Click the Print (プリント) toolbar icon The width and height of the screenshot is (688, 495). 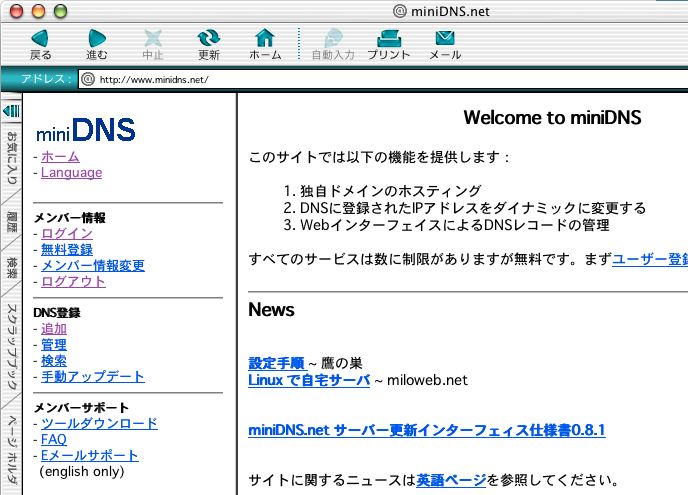pyautogui.click(x=389, y=39)
